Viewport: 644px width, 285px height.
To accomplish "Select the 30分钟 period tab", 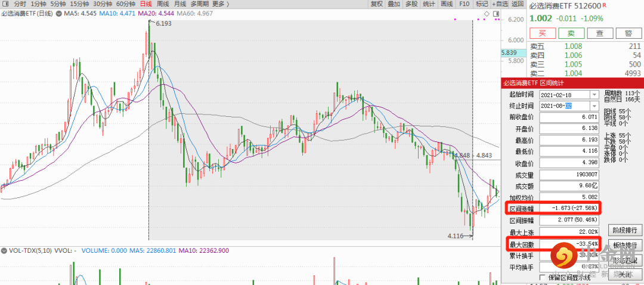I will 103,4.
